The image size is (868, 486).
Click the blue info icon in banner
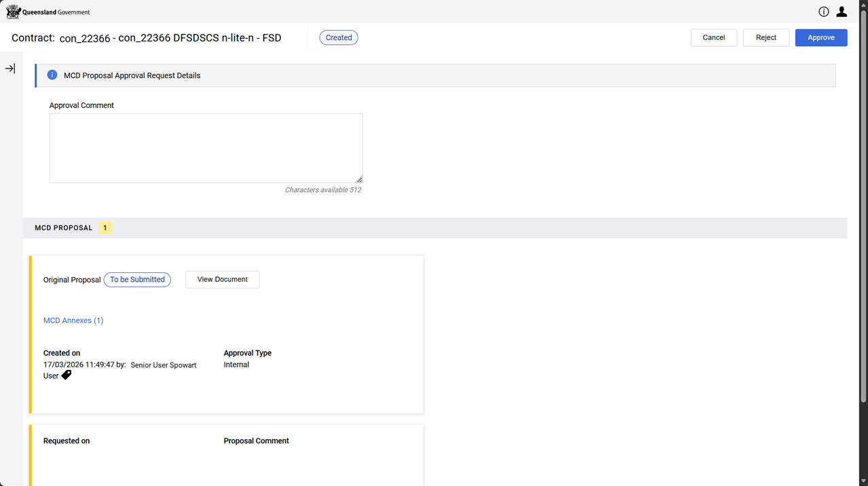pyautogui.click(x=52, y=75)
